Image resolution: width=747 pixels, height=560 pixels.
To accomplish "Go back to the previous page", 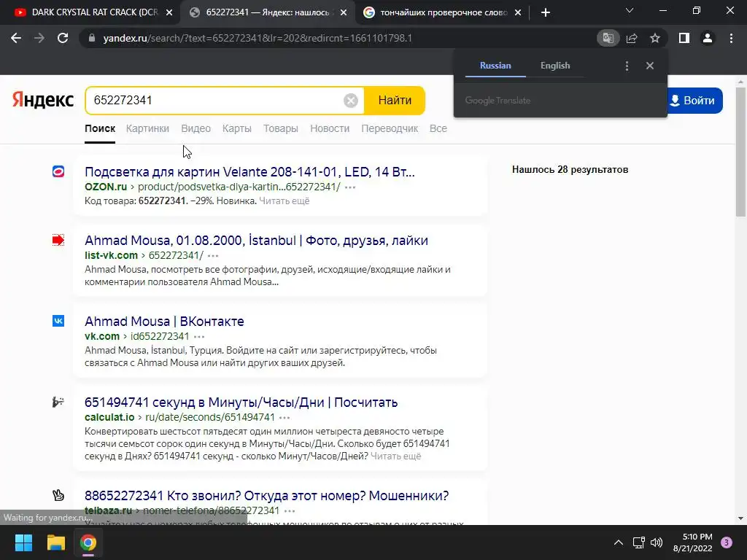I will 16,38.
